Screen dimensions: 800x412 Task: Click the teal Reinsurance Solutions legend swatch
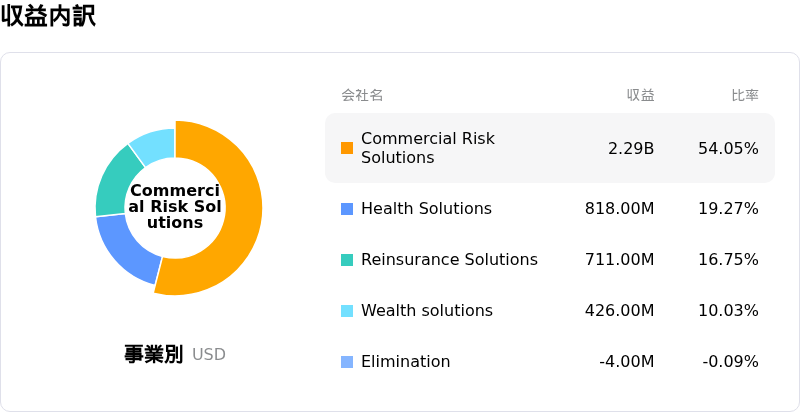coord(347,260)
